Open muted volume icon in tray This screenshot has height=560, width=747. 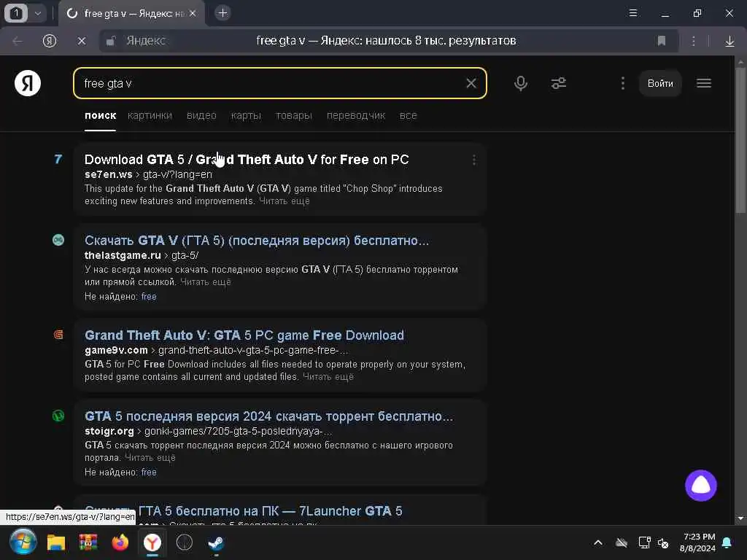(x=663, y=542)
